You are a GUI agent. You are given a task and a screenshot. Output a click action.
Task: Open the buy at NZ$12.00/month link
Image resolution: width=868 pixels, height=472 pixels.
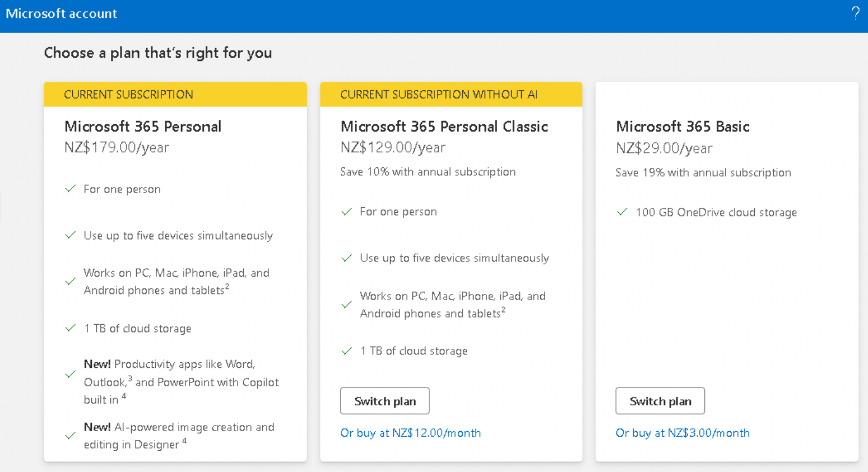[x=410, y=433]
